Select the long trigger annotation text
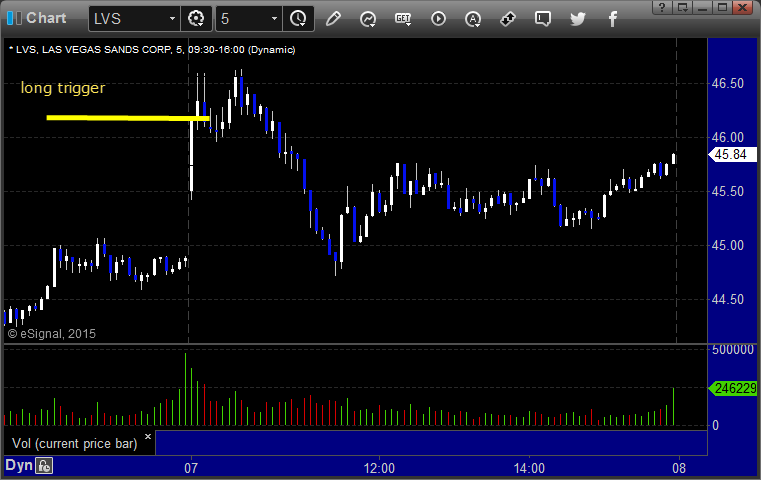The height and width of the screenshot is (480, 761). click(x=63, y=88)
